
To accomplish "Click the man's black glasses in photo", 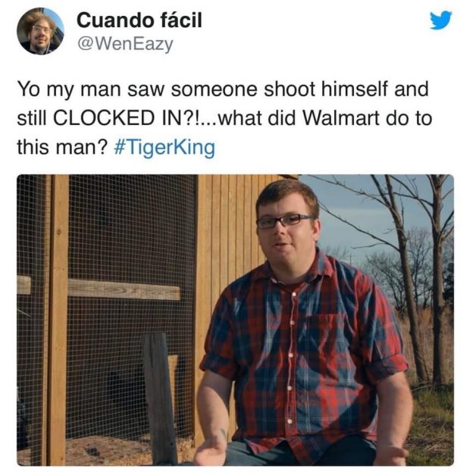I will pos(285,220).
